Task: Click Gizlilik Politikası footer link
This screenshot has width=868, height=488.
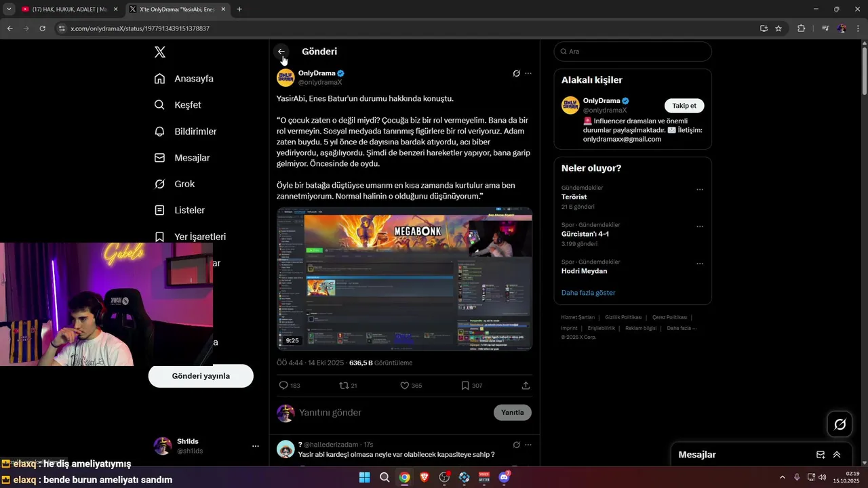Action: pos(623,317)
